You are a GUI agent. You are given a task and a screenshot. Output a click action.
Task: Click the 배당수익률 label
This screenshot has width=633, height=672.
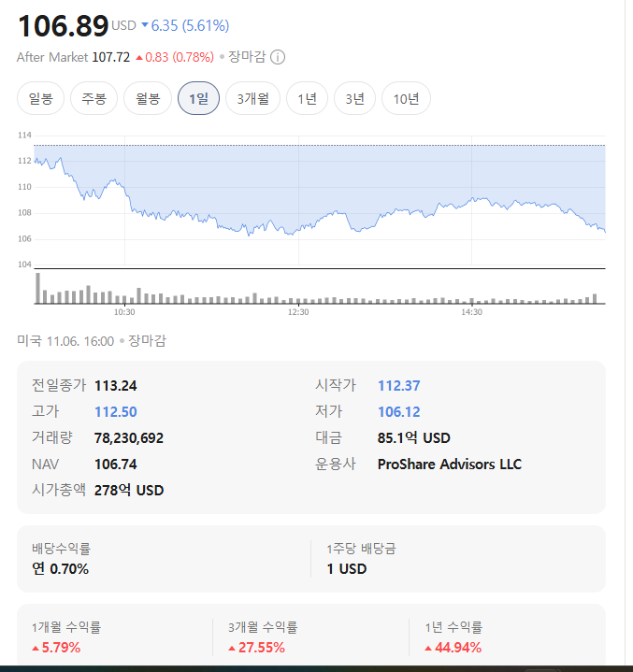(x=61, y=548)
